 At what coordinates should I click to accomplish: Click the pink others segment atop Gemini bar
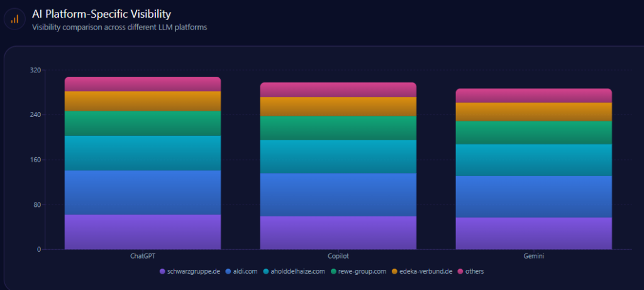(534, 96)
